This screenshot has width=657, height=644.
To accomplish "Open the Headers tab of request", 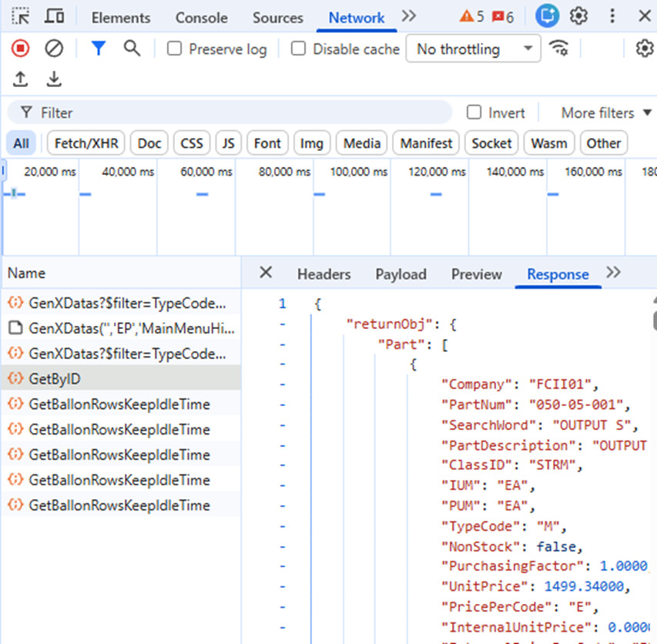I will pos(323,274).
